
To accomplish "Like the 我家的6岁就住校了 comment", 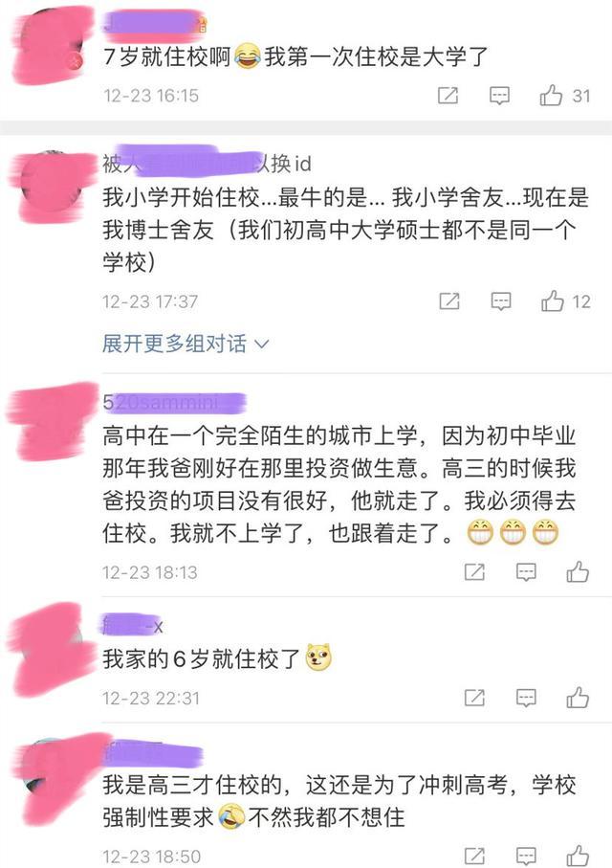I will pos(578,698).
